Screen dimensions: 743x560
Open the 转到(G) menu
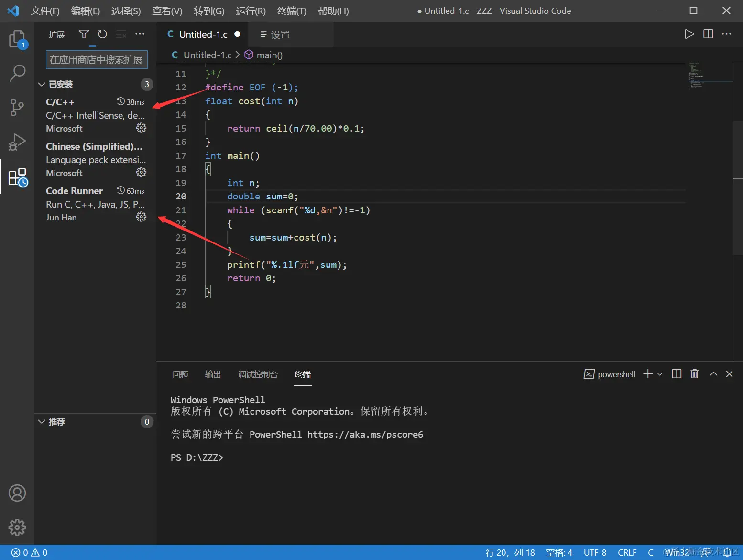click(x=209, y=11)
